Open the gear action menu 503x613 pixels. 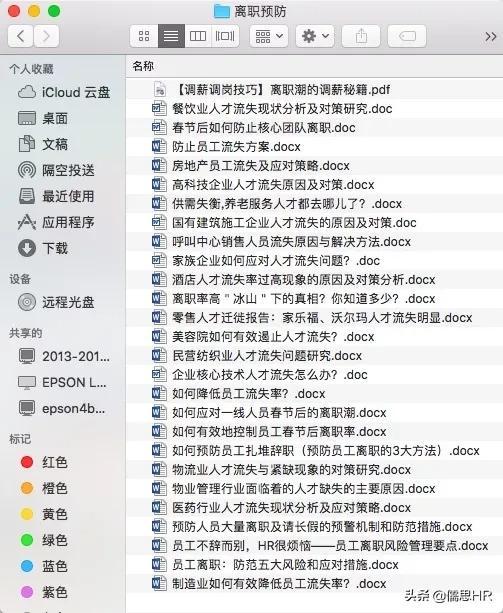click(315, 36)
